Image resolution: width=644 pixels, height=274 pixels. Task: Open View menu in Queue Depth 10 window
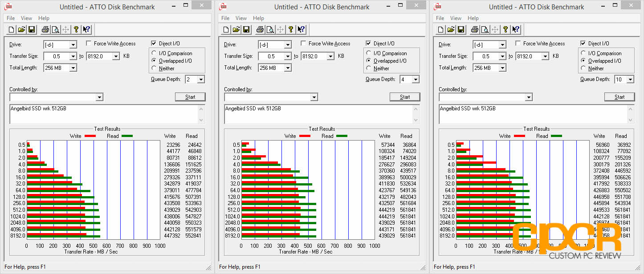pos(456,18)
